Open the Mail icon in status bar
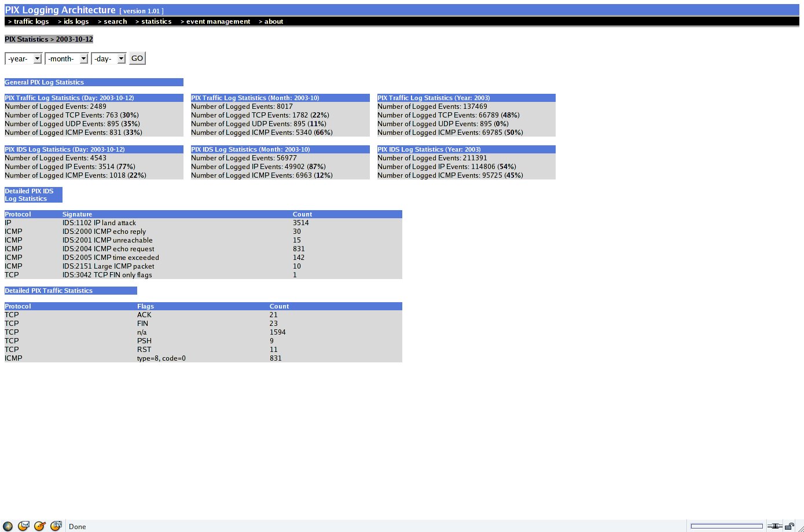Image resolution: width=804 pixels, height=532 pixels. pos(24,526)
